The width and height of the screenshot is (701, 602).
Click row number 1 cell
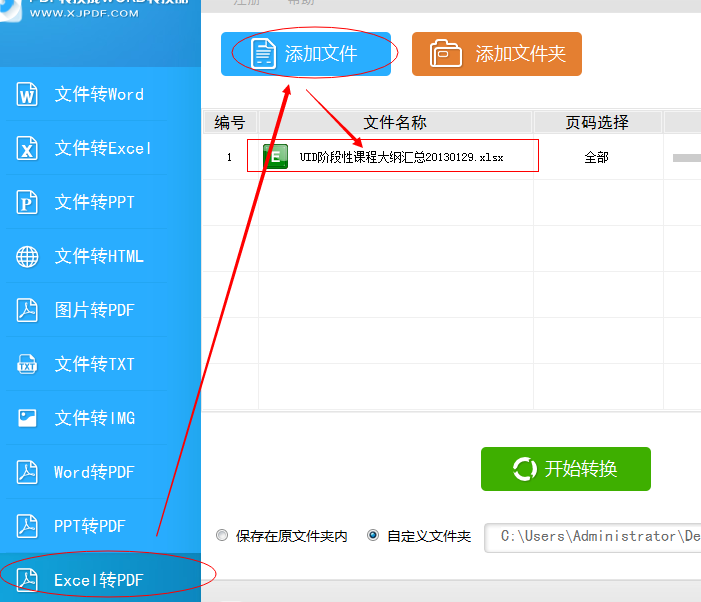230,157
